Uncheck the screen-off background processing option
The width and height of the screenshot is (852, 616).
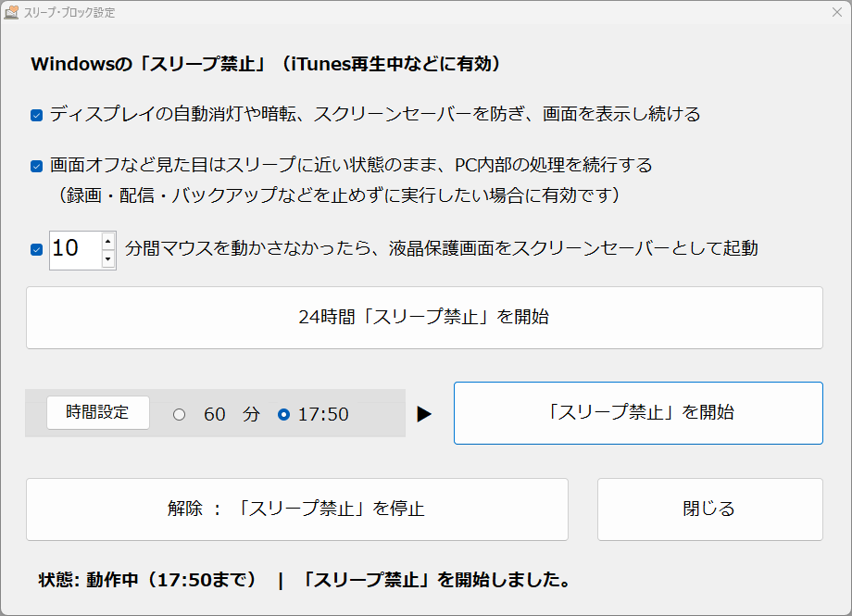(x=36, y=165)
